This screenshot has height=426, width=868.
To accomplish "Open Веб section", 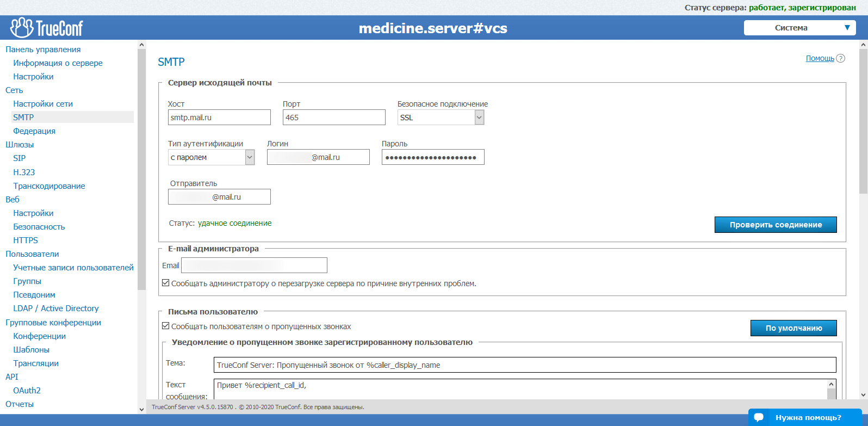I will coord(13,200).
